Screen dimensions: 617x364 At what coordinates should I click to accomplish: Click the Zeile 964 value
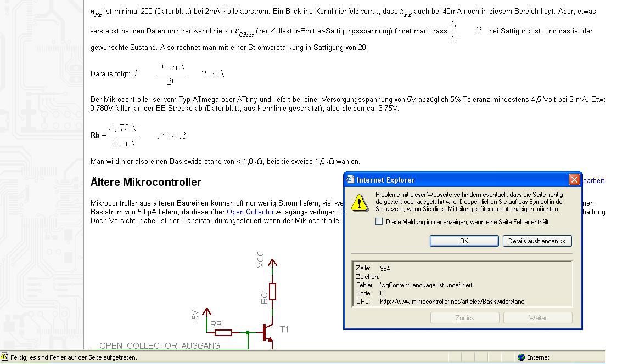385,269
